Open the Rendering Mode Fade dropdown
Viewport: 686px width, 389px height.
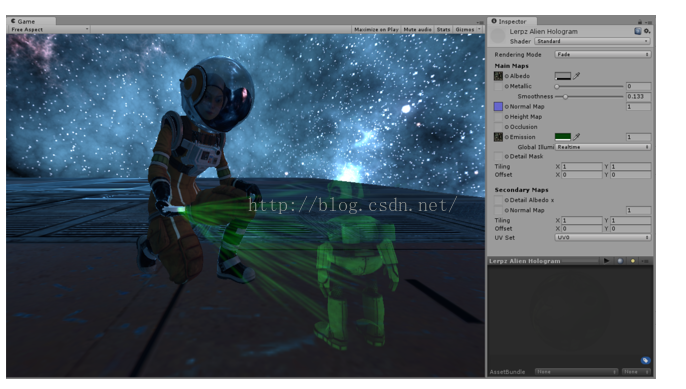603,54
